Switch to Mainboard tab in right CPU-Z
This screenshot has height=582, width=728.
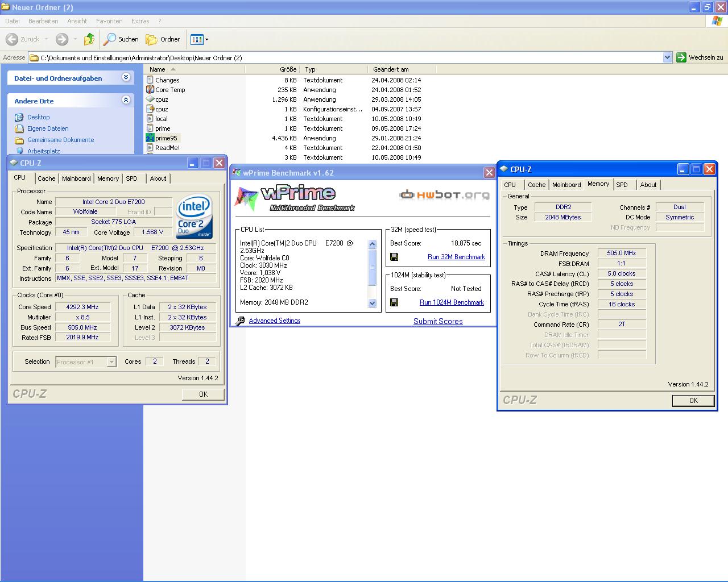566,185
